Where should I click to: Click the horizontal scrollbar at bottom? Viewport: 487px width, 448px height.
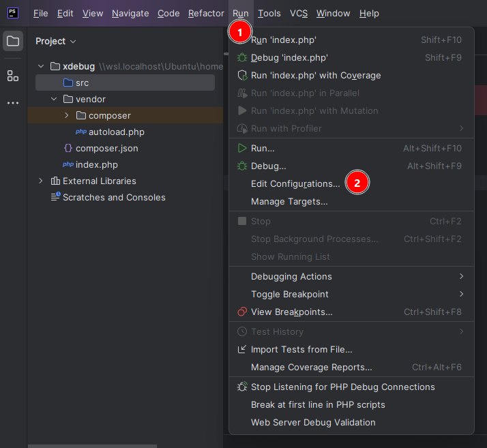click(92, 446)
